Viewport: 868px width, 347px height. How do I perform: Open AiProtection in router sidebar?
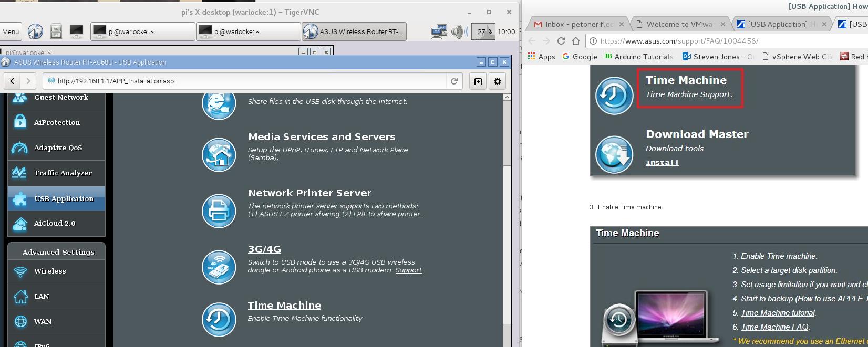56,123
